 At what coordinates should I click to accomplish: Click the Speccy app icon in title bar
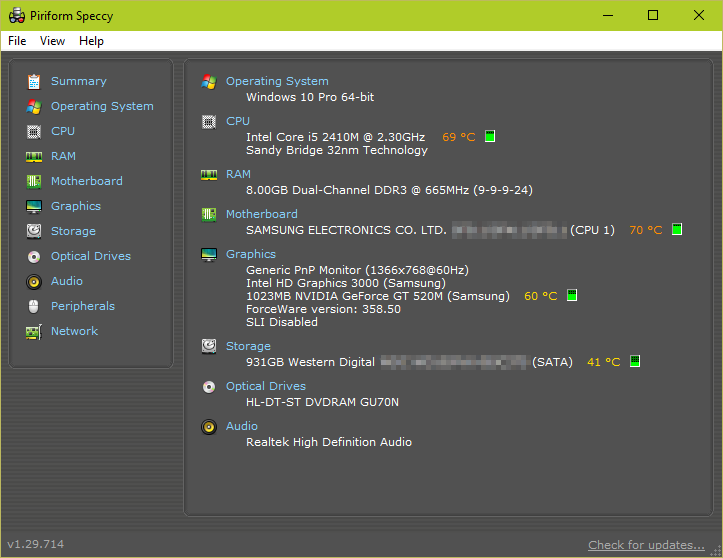coord(17,16)
